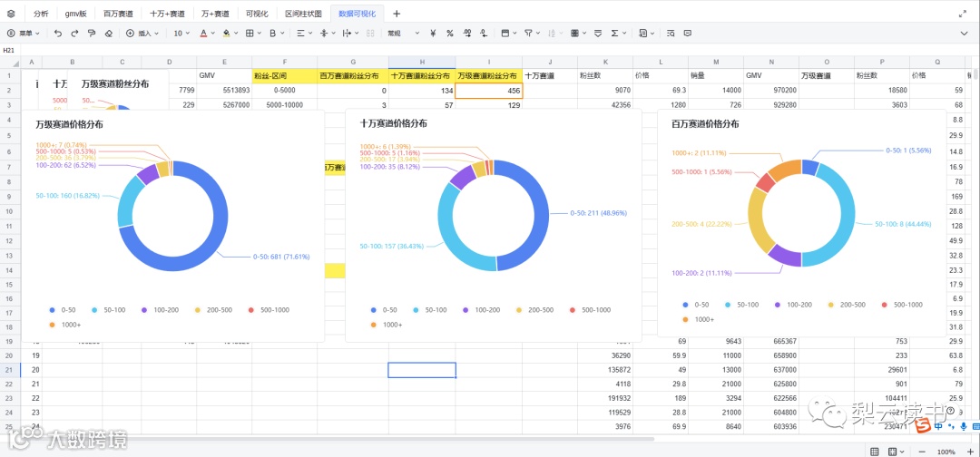Switch to the 万+赛道 sheet tab

[216, 13]
